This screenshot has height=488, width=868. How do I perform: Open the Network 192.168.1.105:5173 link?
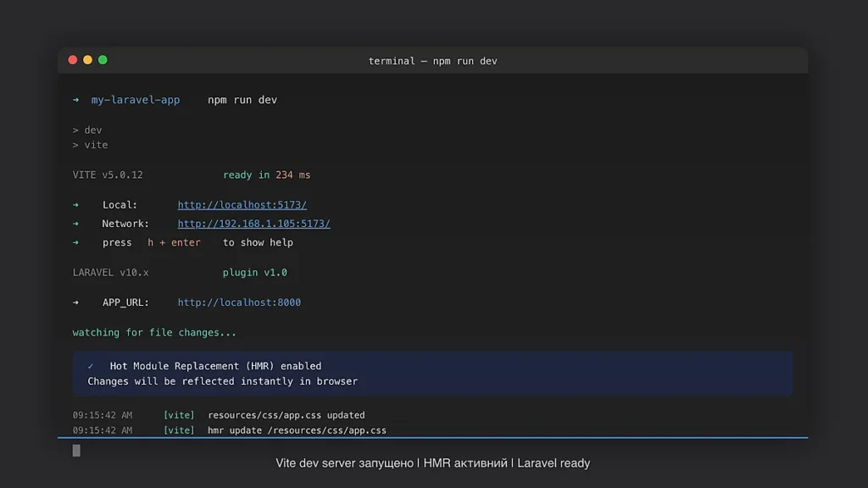253,224
